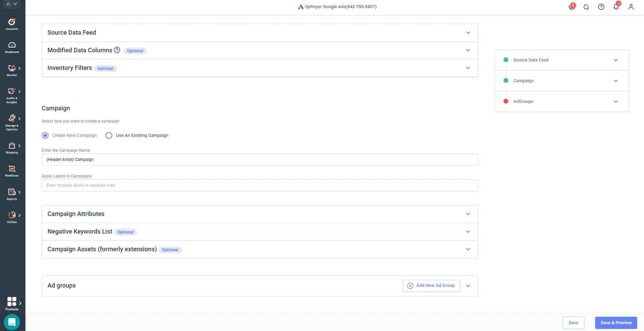644x331 pixels.
Task: Select the Create New Campaign radio button
Action: [x=45, y=135]
